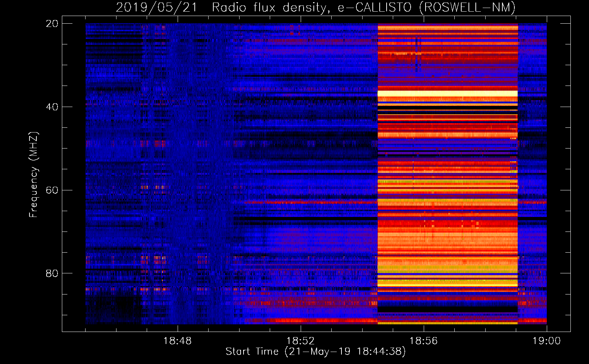Screen dimensions: 589x364
Task: Click the '19:00' time tick label
Action: (x=546, y=341)
